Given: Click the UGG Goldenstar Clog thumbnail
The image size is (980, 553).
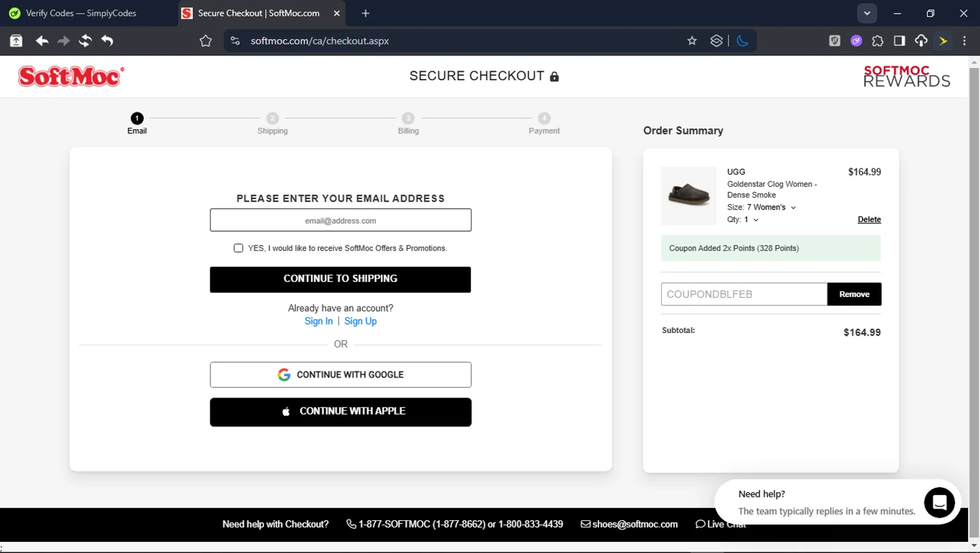Looking at the screenshot, I should (x=689, y=195).
